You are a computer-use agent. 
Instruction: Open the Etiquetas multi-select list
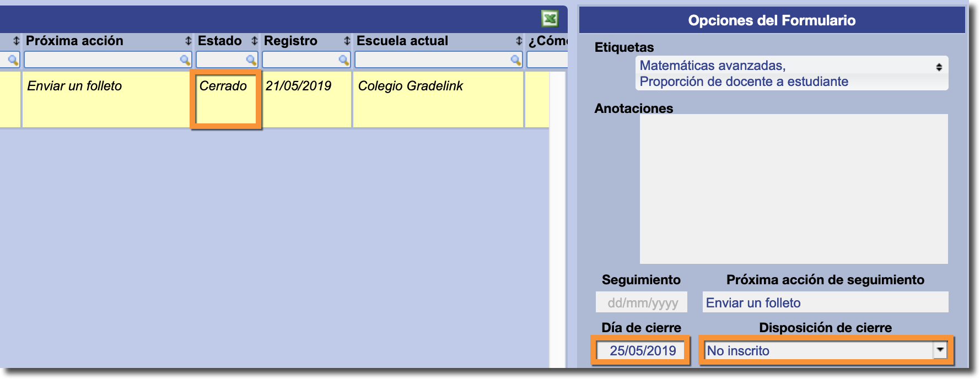point(791,73)
